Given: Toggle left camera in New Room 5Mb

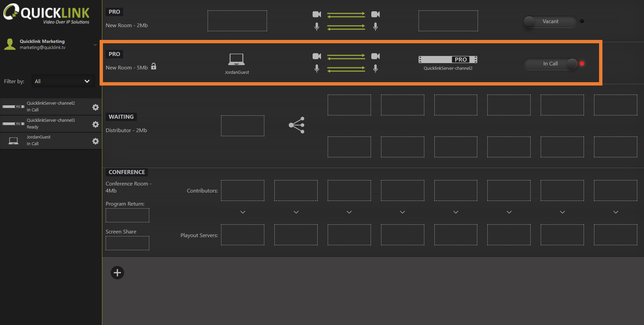Looking at the screenshot, I should [317, 56].
